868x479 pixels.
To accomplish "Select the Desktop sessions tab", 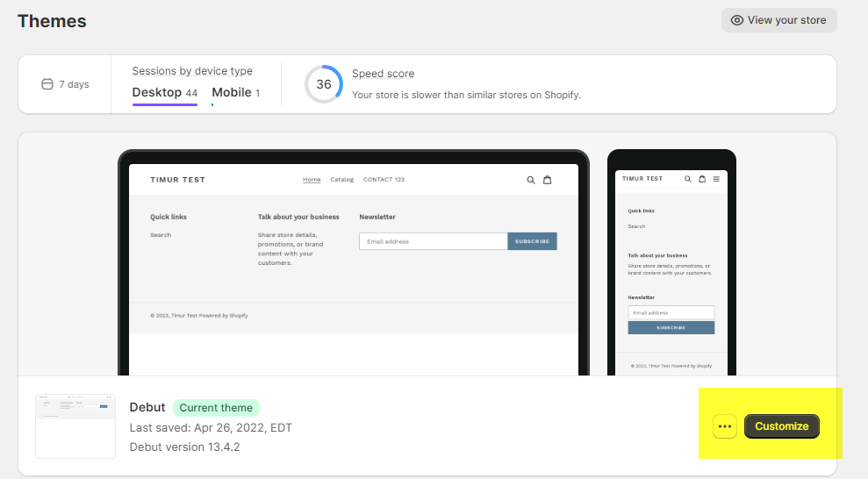I will 164,93.
